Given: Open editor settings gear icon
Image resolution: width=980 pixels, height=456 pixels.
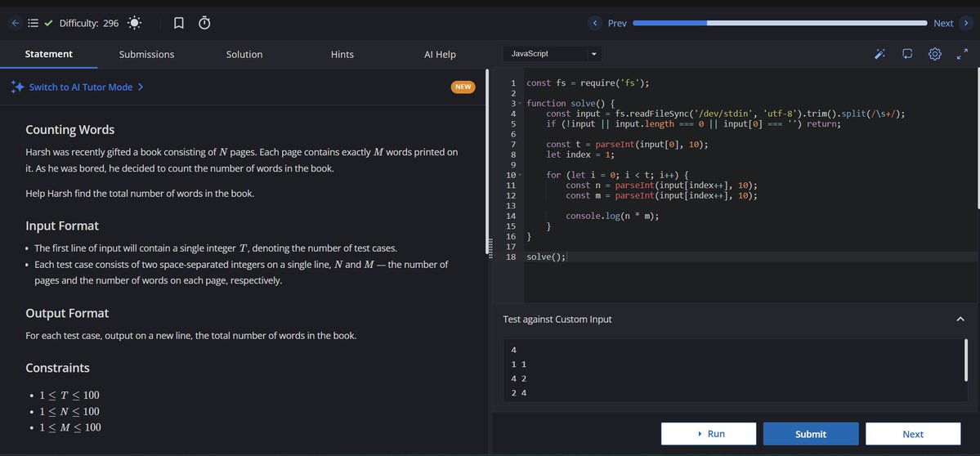Looking at the screenshot, I should tap(935, 55).
